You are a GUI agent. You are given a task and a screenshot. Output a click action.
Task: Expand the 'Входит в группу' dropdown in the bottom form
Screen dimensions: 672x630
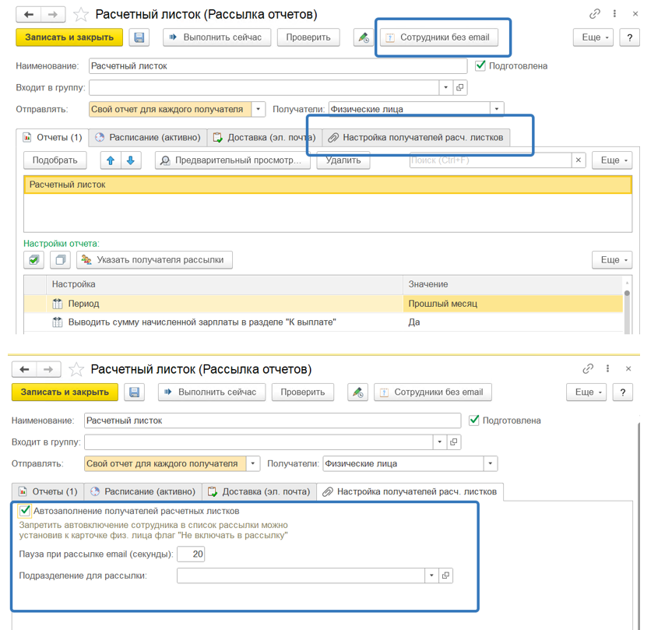tap(439, 442)
